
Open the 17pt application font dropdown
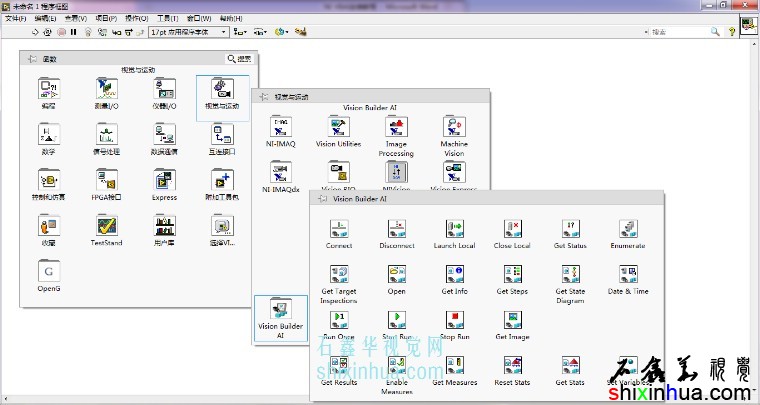point(189,32)
